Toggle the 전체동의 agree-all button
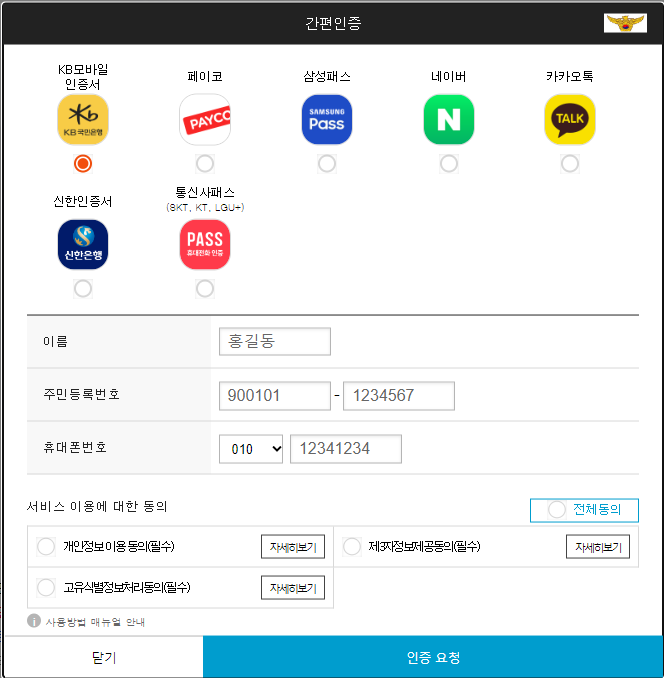The height and width of the screenshot is (678, 664). tap(584, 510)
